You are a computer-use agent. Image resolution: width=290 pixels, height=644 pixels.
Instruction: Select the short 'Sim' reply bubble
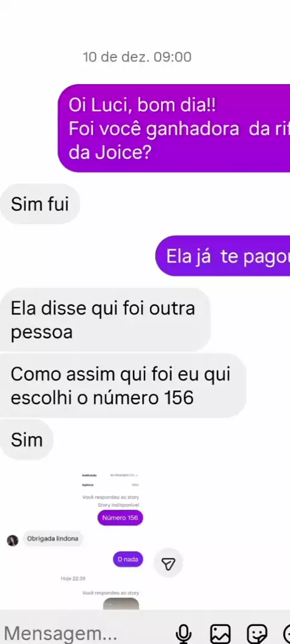pyautogui.click(x=27, y=440)
